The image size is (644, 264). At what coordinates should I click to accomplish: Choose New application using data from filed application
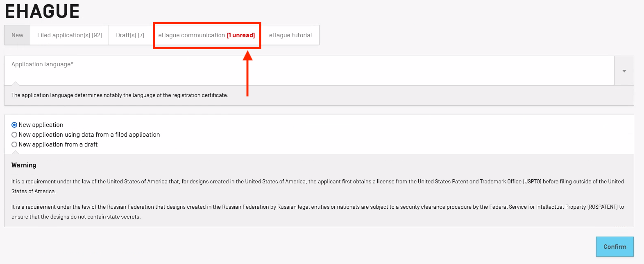tap(14, 135)
